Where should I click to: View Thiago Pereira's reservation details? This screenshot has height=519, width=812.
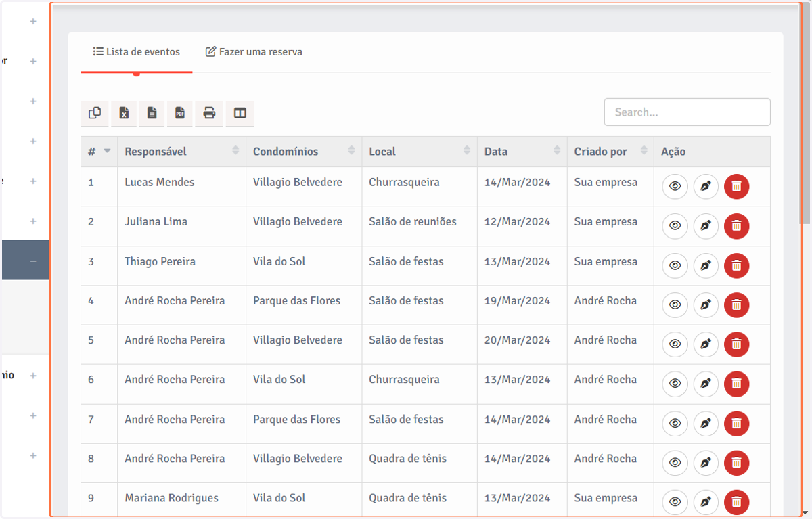click(675, 266)
